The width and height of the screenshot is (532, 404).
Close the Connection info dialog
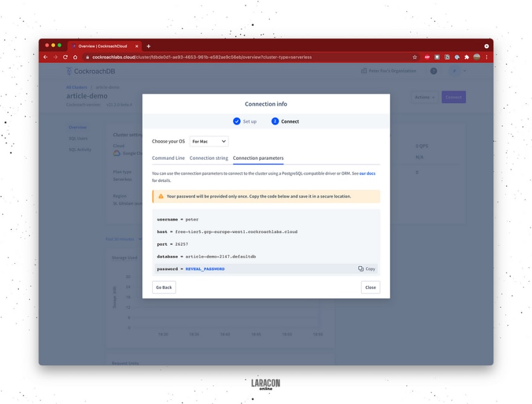pos(371,287)
